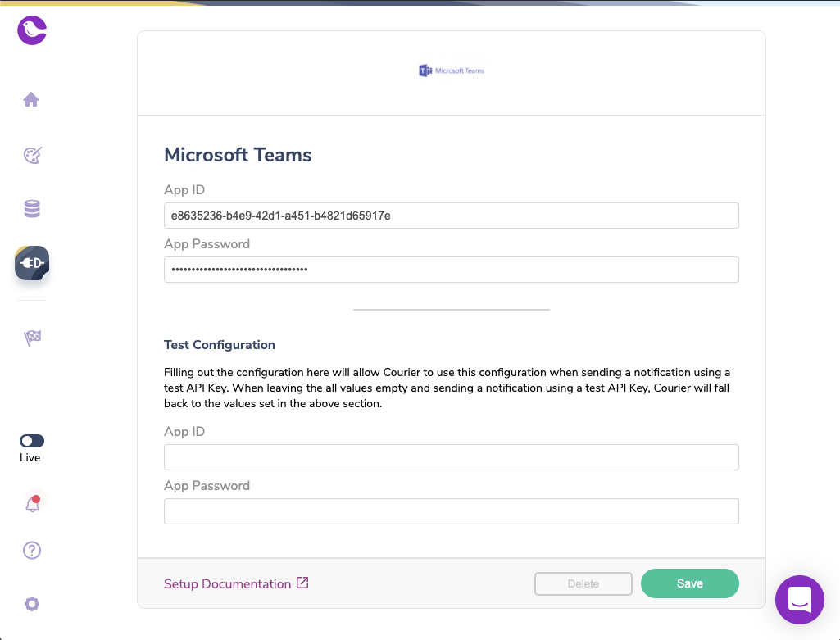Click Test Configuration App ID field
This screenshot has width=840, height=640.
point(451,457)
